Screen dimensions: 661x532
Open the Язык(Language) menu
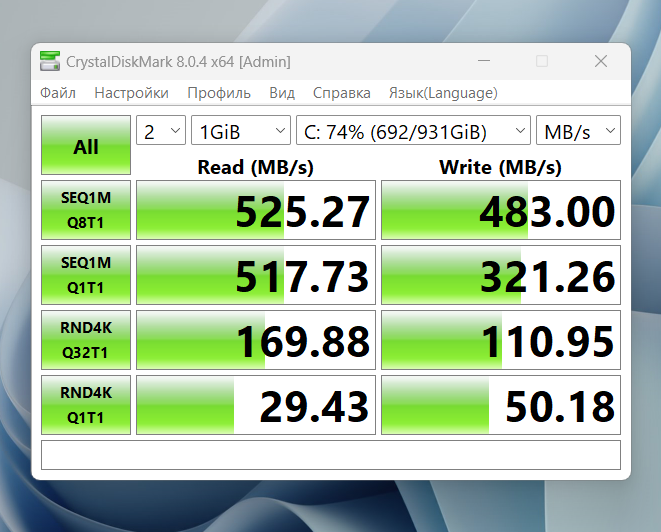(x=443, y=93)
